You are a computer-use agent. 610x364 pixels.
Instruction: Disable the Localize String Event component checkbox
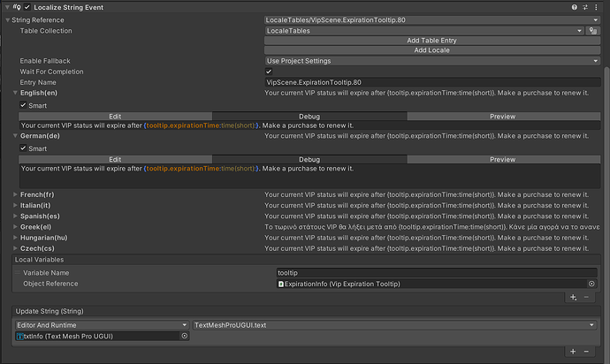[27, 7]
